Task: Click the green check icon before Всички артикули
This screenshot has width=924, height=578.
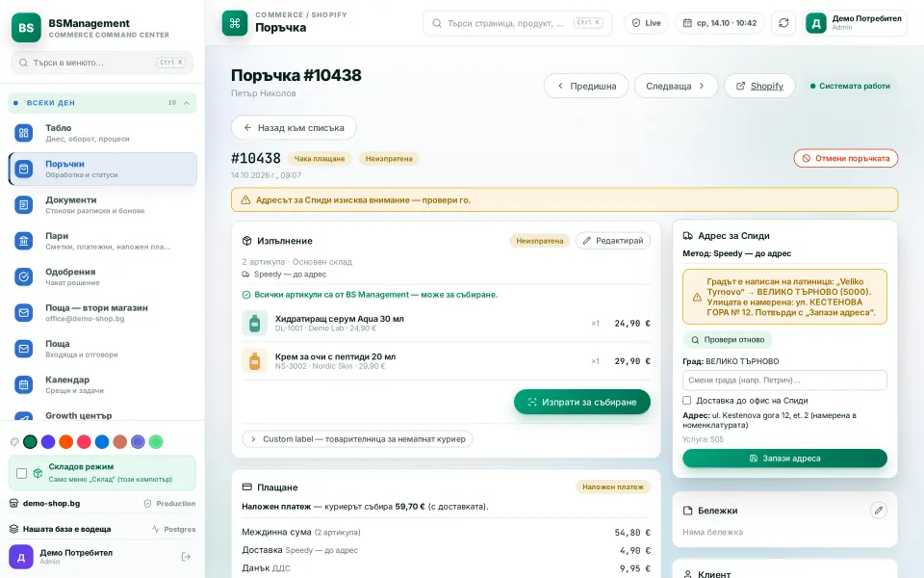Action: click(246, 295)
